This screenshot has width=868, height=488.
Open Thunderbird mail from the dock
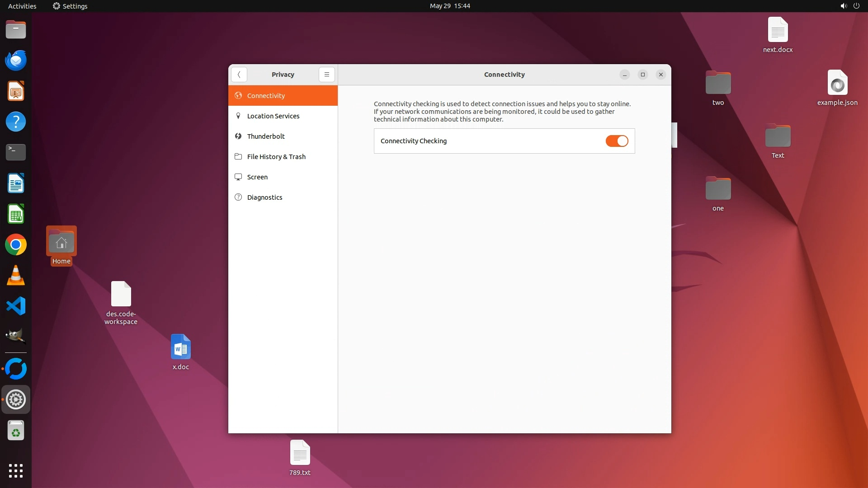coord(16,60)
